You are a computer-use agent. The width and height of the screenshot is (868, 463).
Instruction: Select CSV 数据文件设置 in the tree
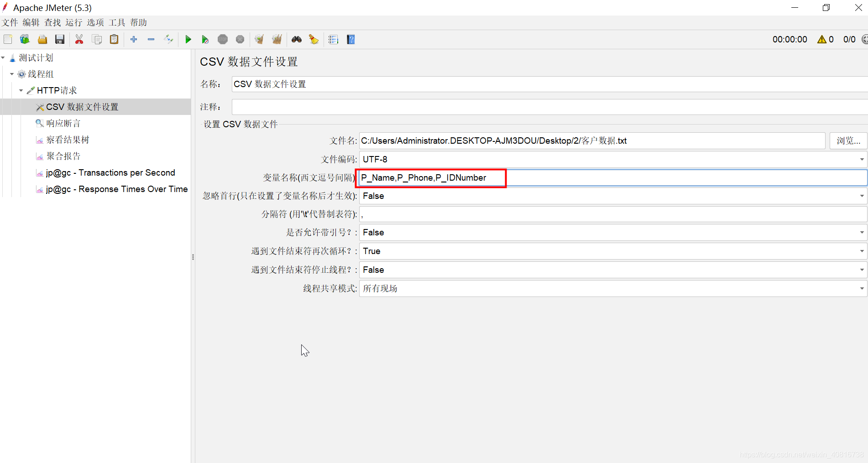[82, 107]
